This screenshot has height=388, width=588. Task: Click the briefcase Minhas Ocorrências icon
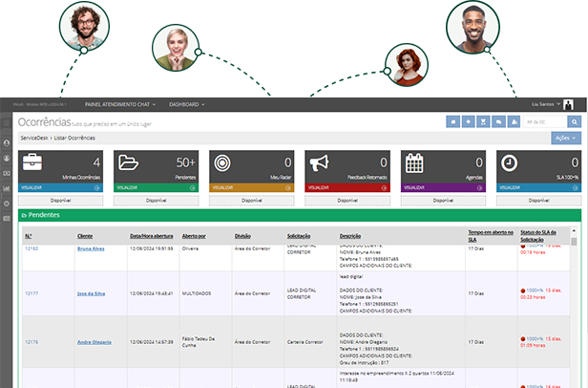tap(33, 162)
